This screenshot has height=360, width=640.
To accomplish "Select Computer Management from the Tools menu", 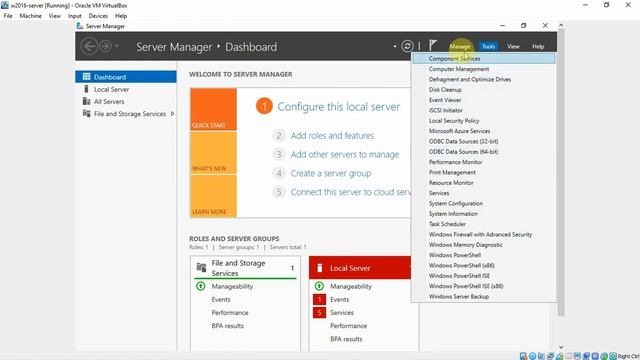I will [484, 69].
